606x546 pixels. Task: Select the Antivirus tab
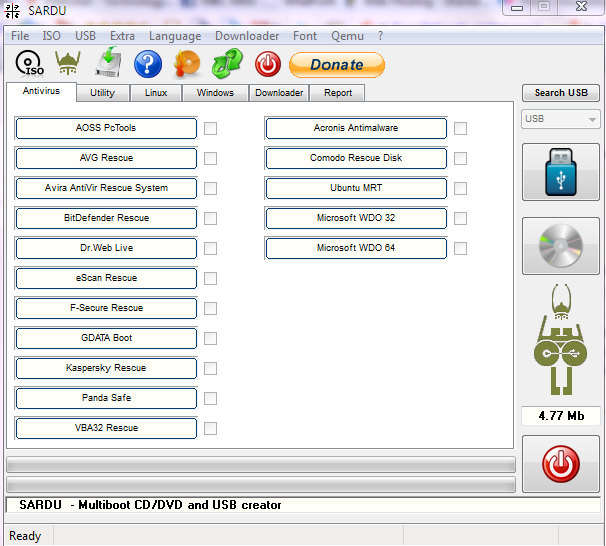coord(41,91)
